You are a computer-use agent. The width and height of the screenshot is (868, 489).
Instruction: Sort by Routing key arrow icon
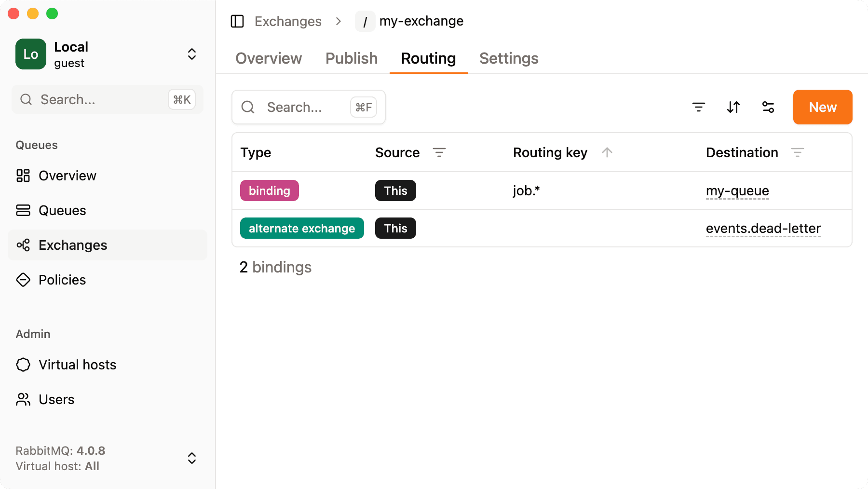(x=607, y=152)
